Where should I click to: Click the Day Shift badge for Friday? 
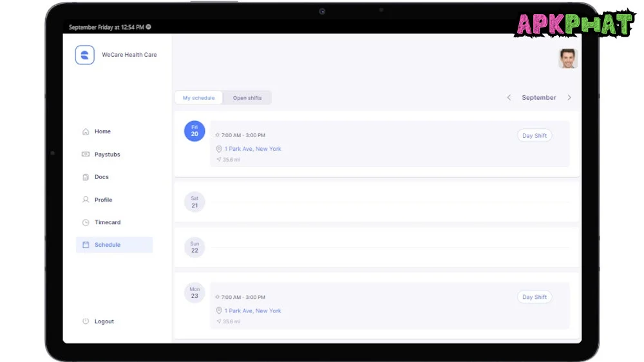pos(534,136)
